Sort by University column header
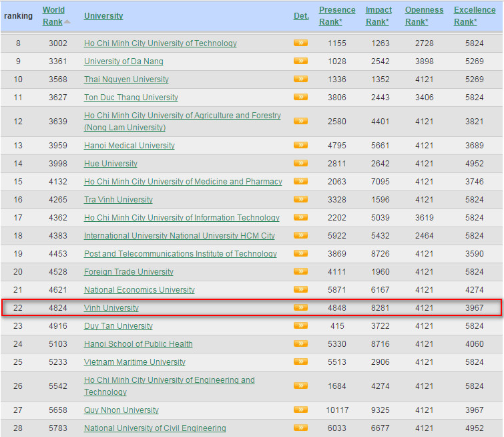 pyautogui.click(x=103, y=16)
